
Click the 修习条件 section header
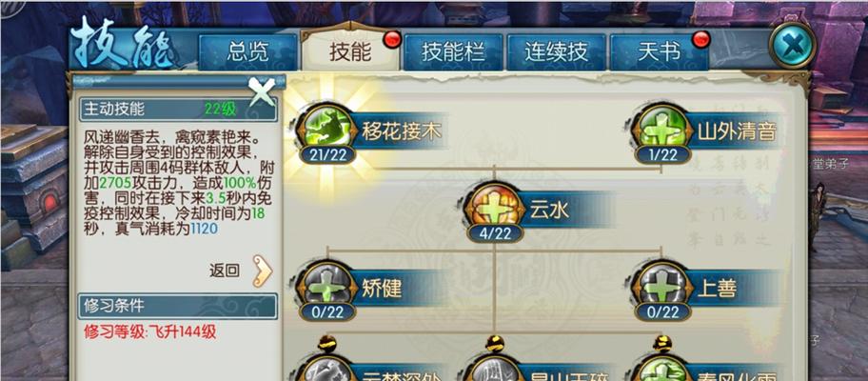click(178, 306)
